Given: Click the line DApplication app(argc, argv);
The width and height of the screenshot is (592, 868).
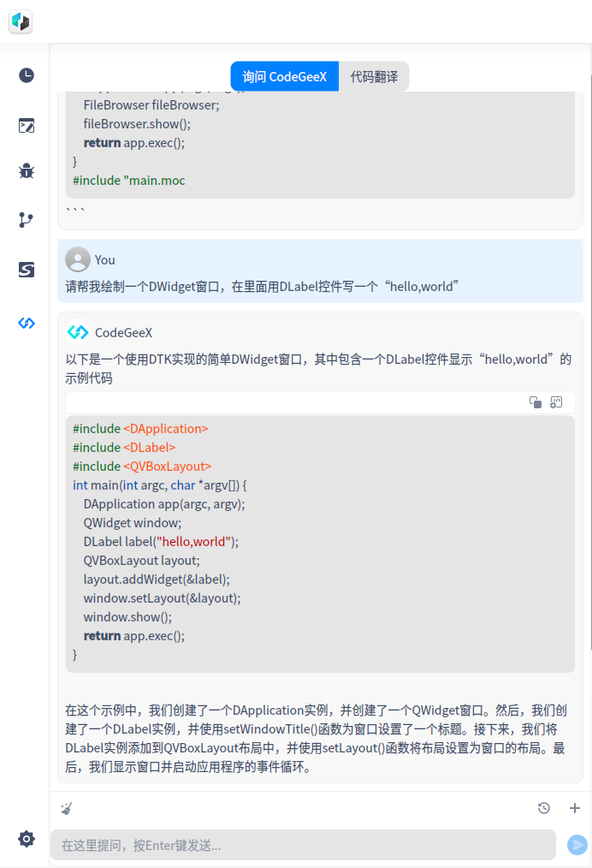Looking at the screenshot, I should click(164, 503).
